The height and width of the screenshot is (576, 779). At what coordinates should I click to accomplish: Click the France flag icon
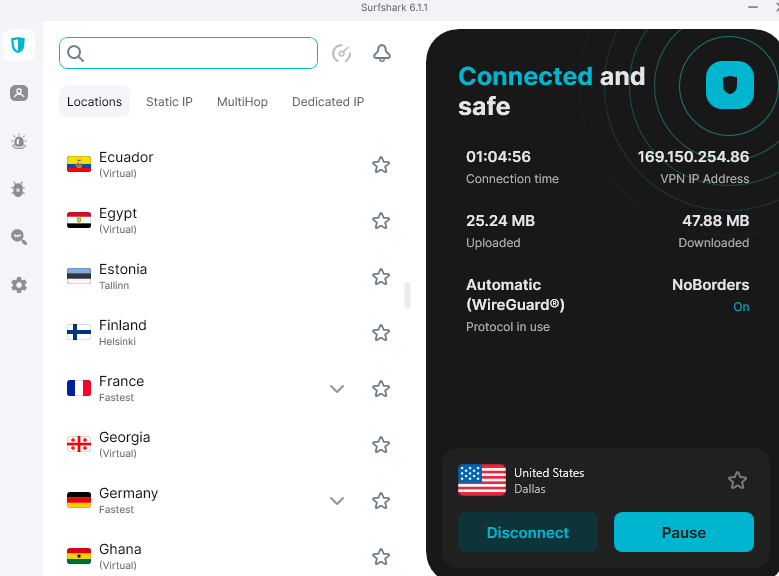(79, 388)
